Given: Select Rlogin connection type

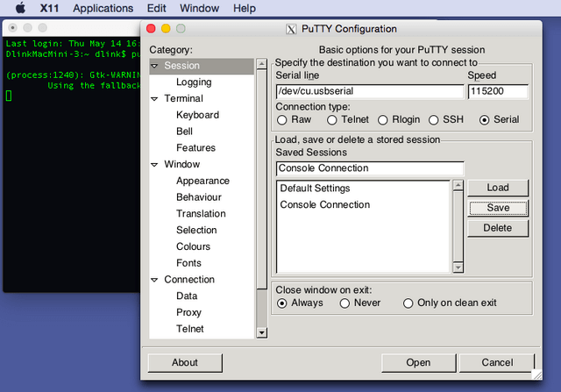Looking at the screenshot, I should point(383,120).
